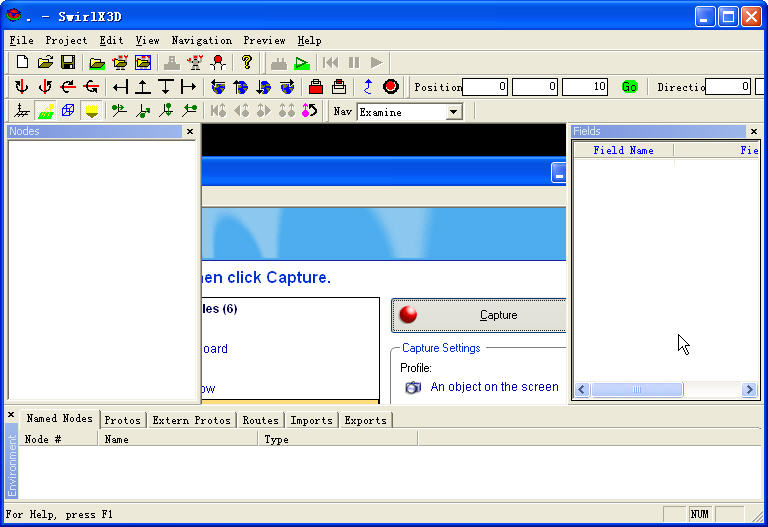
Task: Toggle the yellow headlight icon
Action: click(91, 111)
